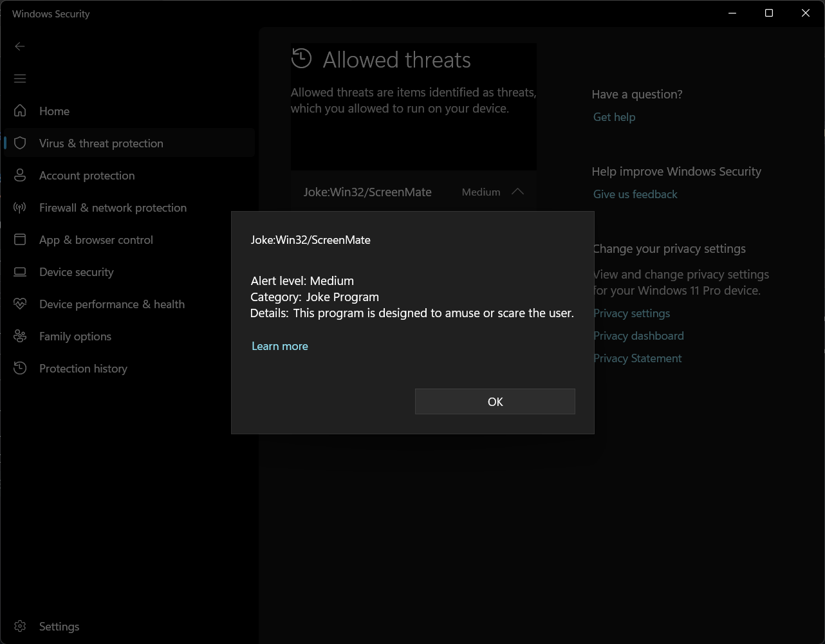The height and width of the screenshot is (644, 825).
Task: Open the Privacy Statement link
Action: [637, 358]
